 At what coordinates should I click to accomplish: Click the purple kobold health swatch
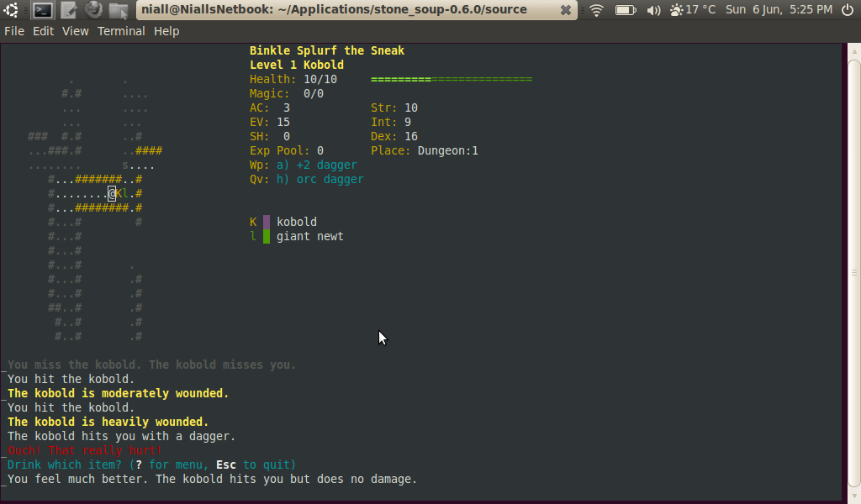(267, 222)
